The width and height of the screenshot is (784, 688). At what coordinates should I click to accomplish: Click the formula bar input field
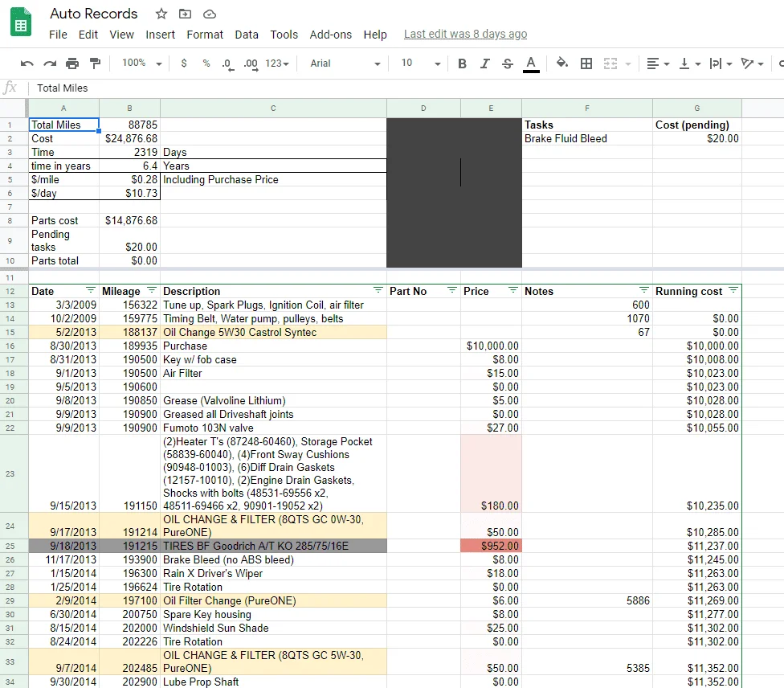[x=402, y=88]
